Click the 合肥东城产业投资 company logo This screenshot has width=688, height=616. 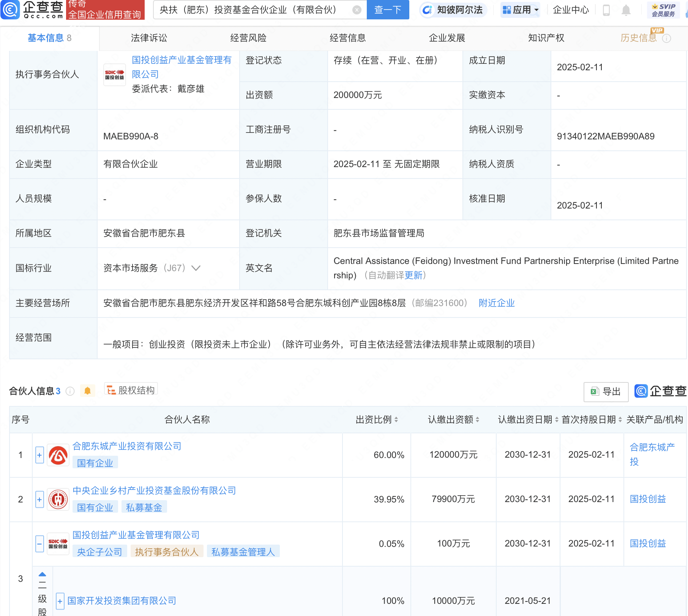[58, 455]
